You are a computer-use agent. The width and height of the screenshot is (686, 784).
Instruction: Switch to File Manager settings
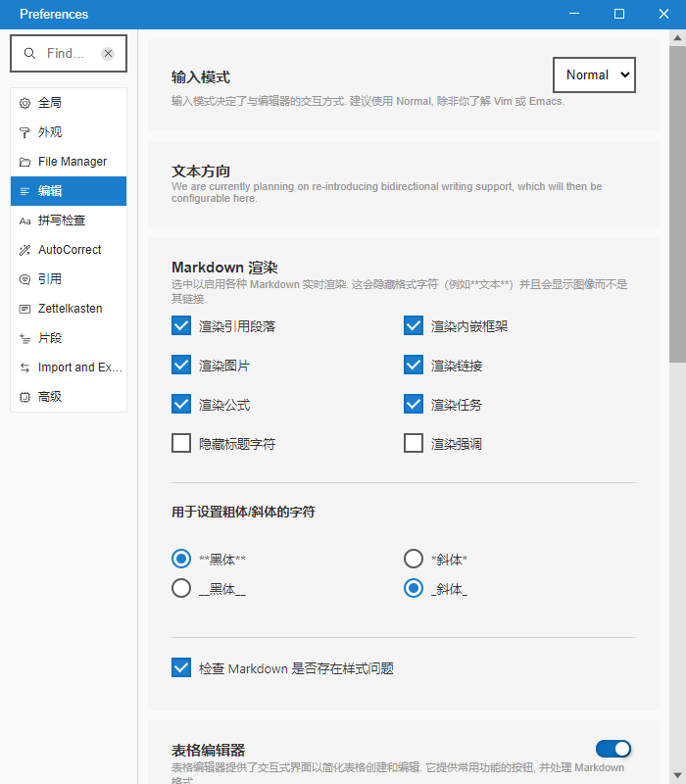(x=69, y=162)
